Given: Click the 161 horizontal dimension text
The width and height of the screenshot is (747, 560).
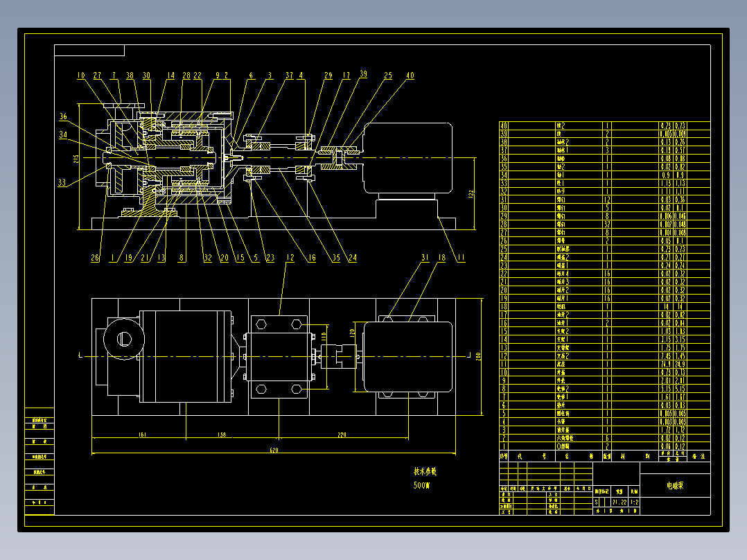Looking at the screenshot, I should coord(142,435).
